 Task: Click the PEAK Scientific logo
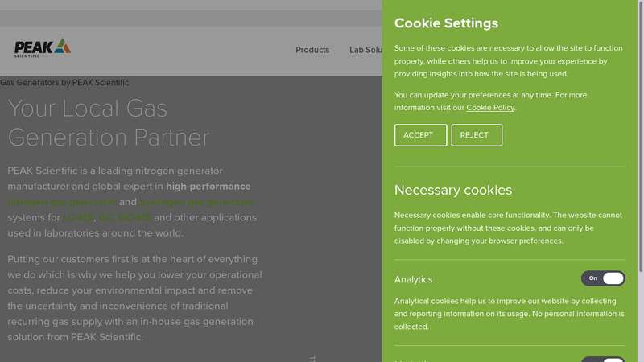(43, 48)
